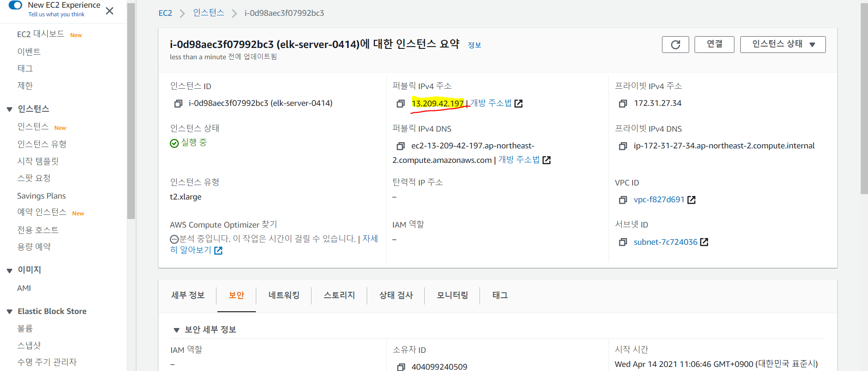Open 태그 in the sidebar

point(25,68)
